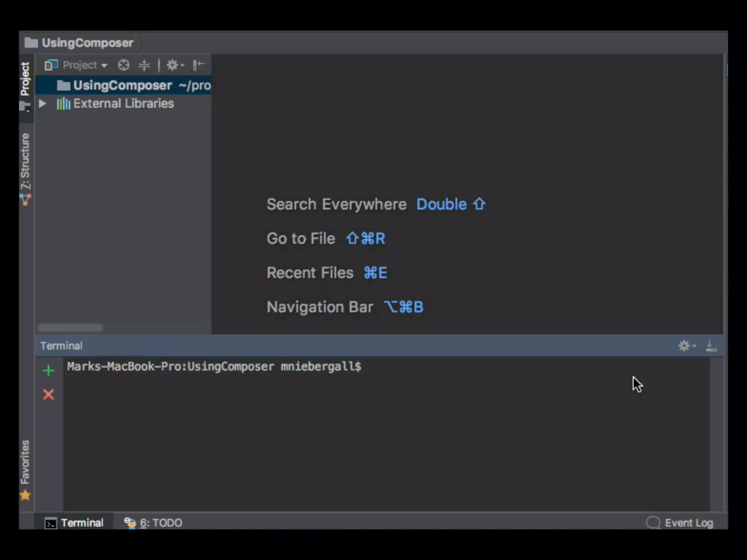747x560 pixels.
Task: Hide the Terminal panel with the download-arrow icon
Action: coord(711,346)
